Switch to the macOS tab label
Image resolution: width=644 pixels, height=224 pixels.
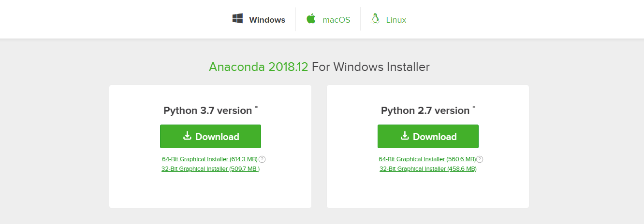pyautogui.click(x=336, y=20)
